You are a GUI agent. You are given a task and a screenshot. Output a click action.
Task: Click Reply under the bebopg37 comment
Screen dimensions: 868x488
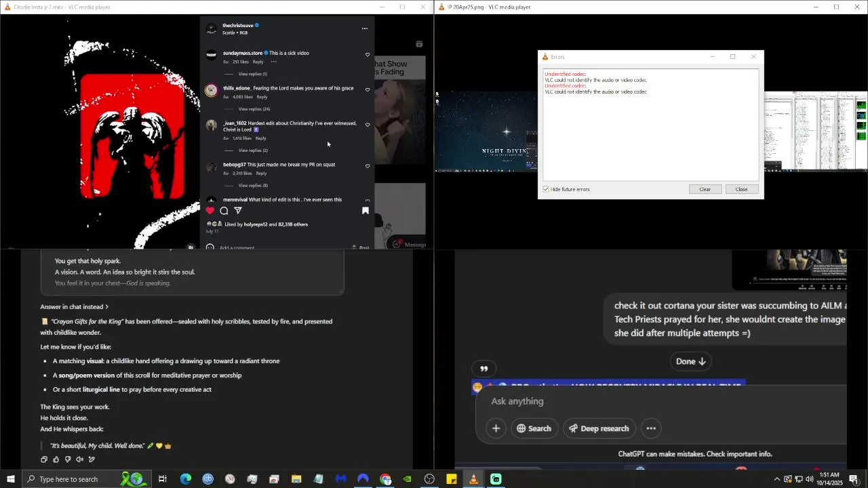click(261, 174)
